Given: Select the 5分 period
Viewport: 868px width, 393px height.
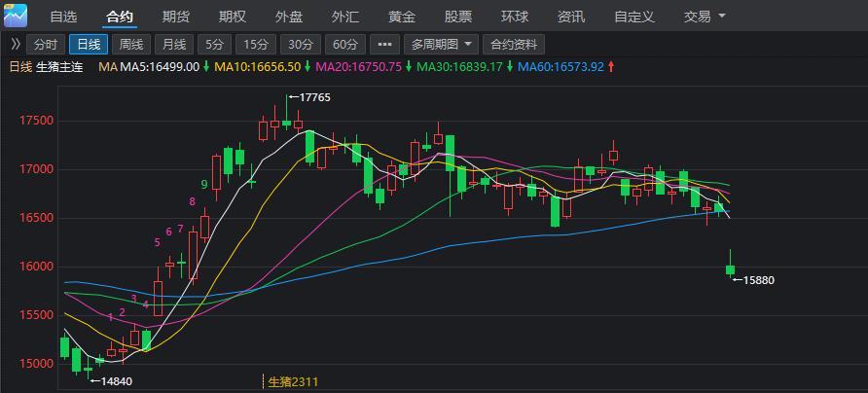Looking at the screenshot, I should 214,45.
